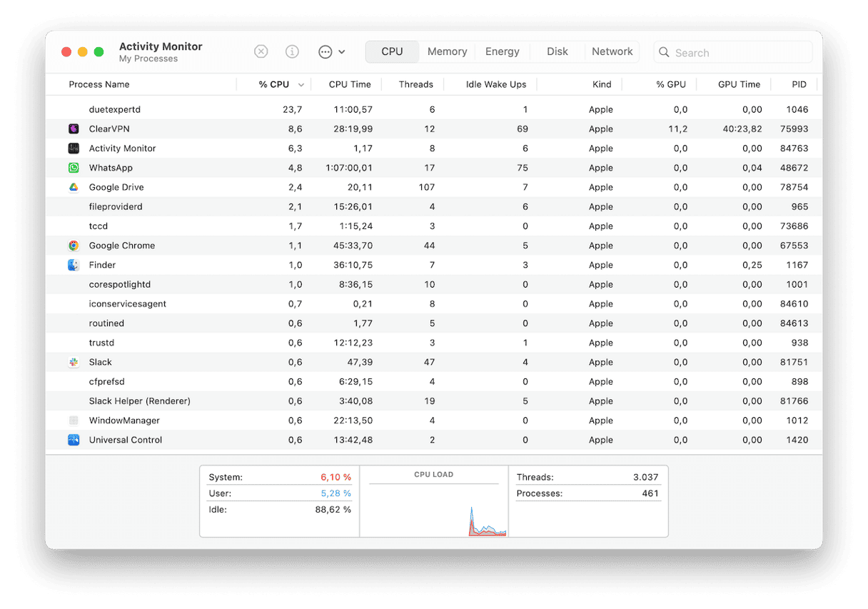This screenshot has height=609, width=868.
Task: Click the routined process name
Action: pyautogui.click(x=106, y=323)
